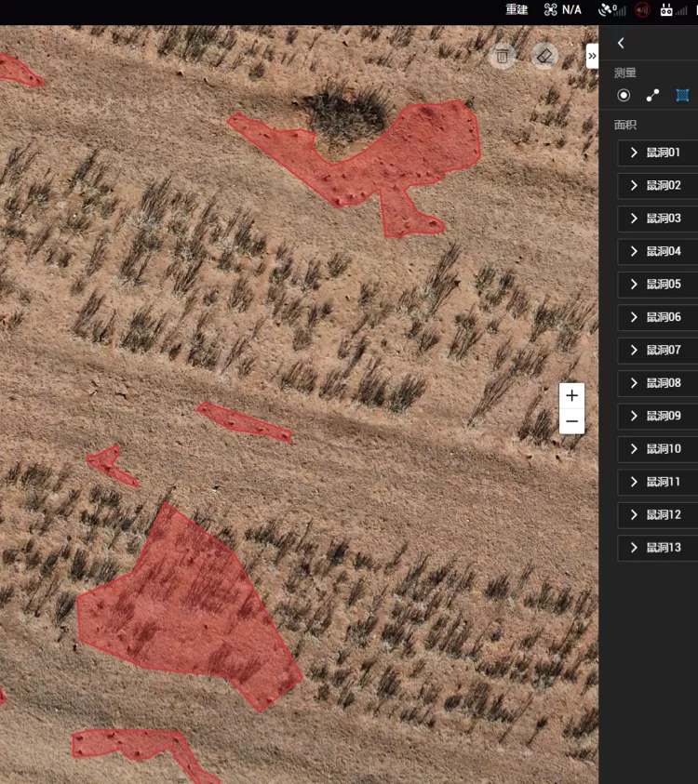Click the trash delete icon on map
698x784 pixels.
click(502, 57)
